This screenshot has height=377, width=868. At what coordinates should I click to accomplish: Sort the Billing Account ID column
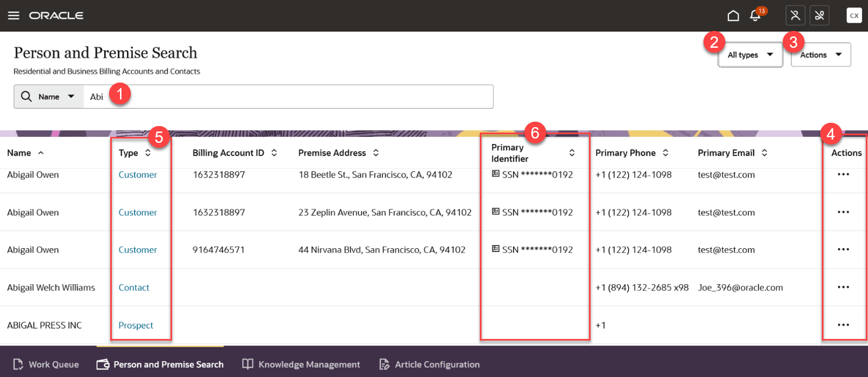274,153
